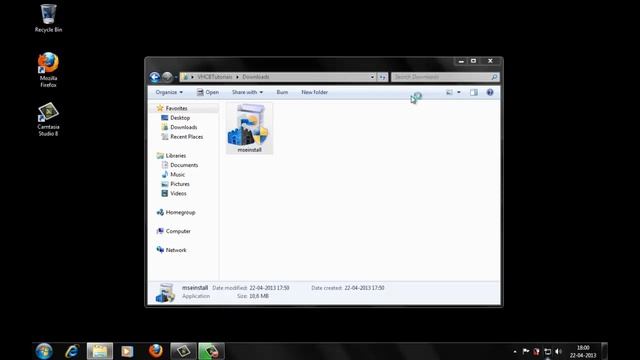This screenshot has height=360, width=640.
Task: Click the Show desktop button
Action: (x=604, y=351)
